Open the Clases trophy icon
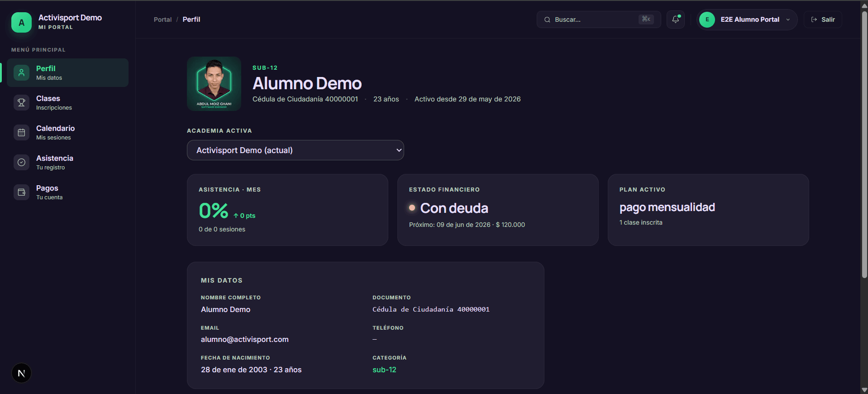The height and width of the screenshot is (394, 868). point(21,102)
